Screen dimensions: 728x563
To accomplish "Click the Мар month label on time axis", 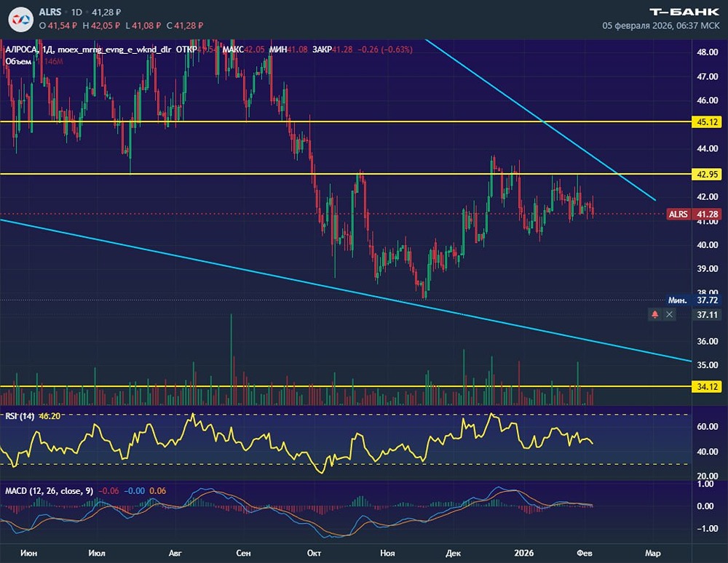I will point(653,553).
